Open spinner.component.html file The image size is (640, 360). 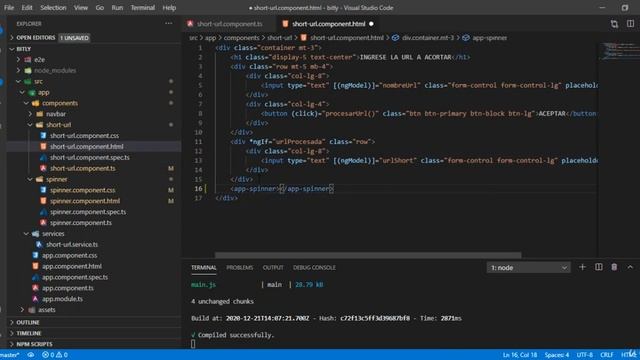[85, 201]
